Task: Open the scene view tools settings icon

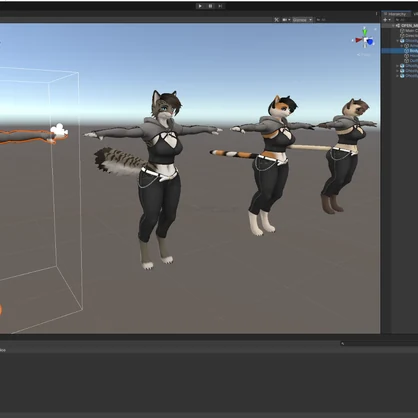Action: pos(276,20)
